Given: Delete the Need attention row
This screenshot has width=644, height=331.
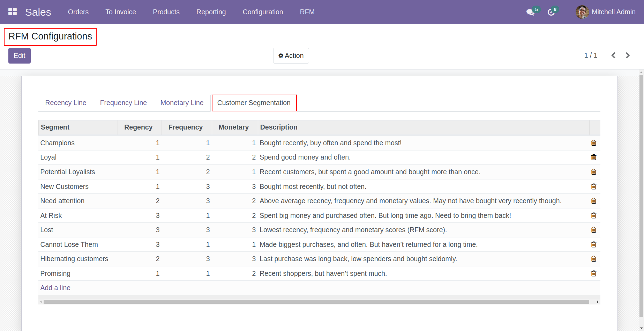Looking at the screenshot, I should coord(594,201).
